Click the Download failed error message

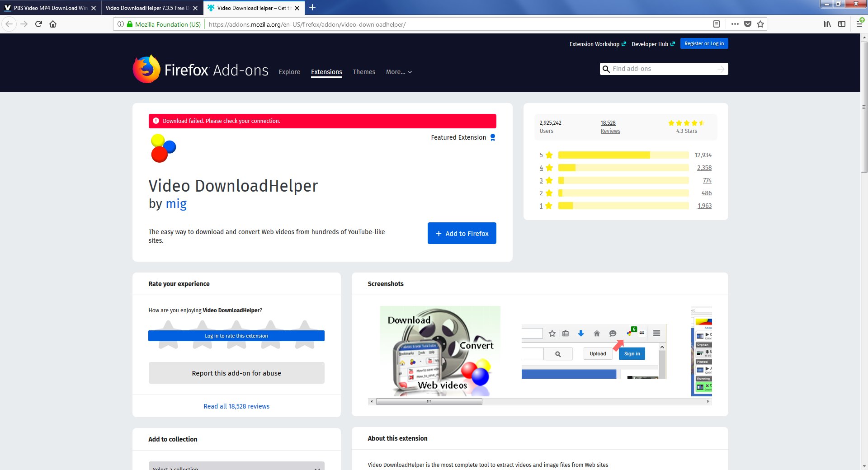point(322,121)
